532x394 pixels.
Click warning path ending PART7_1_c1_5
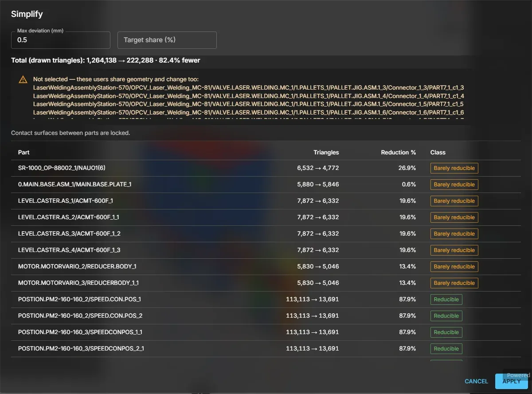(248, 104)
